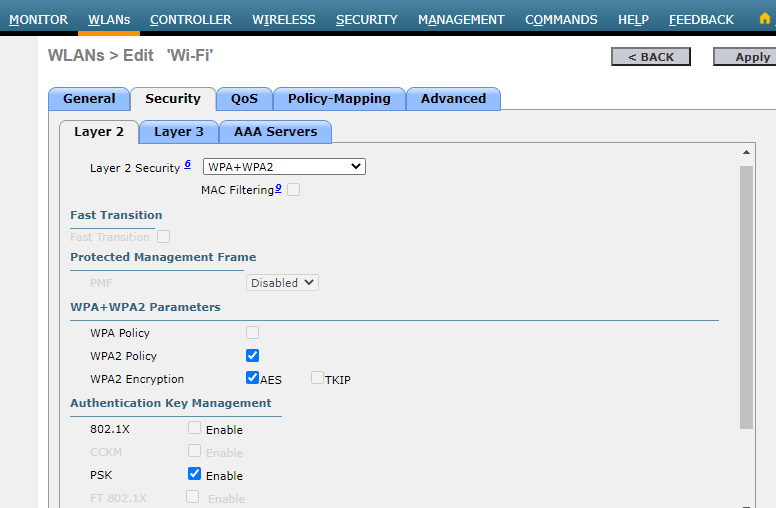Toggle the AES encryption checkbox

pyautogui.click(x=253, y=379)
